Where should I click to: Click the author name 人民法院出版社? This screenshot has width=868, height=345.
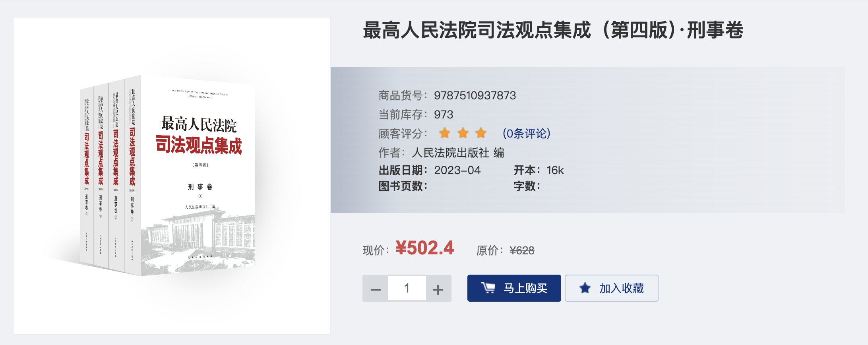tap(451, 153)
